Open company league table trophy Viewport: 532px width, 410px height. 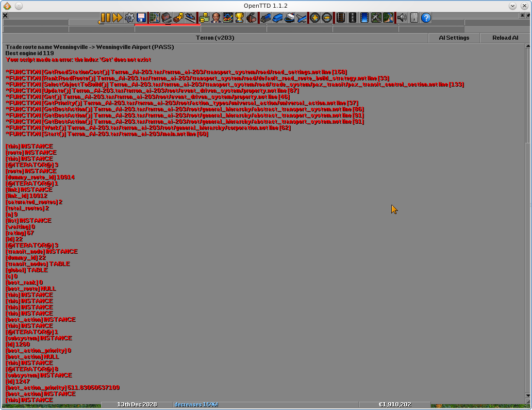pyautogui.click(x=240, y=18)
